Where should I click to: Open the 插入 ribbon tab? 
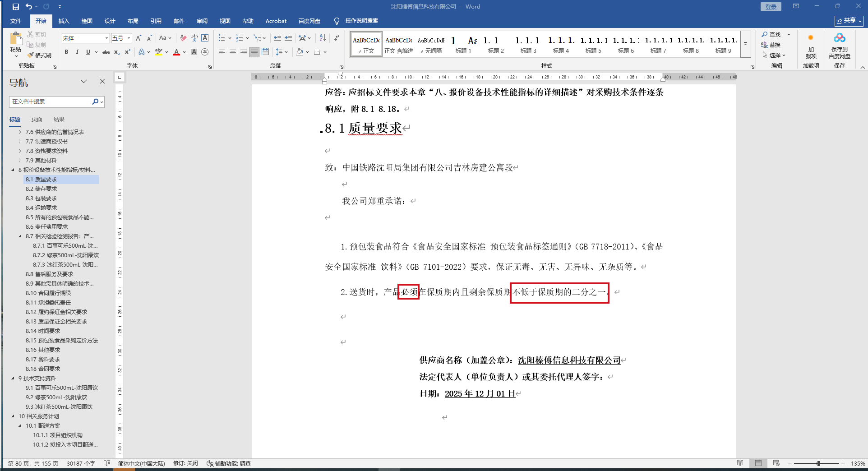coord(64,21)
